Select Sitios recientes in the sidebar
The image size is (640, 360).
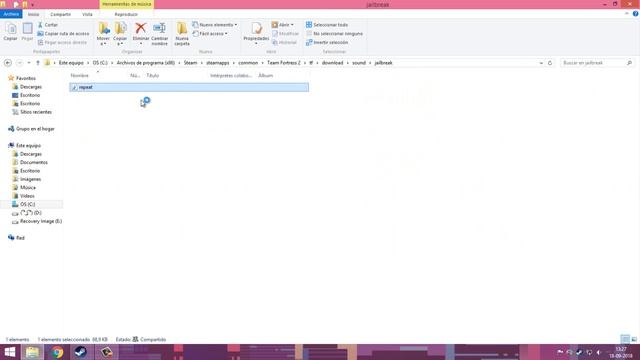(36, 112)
